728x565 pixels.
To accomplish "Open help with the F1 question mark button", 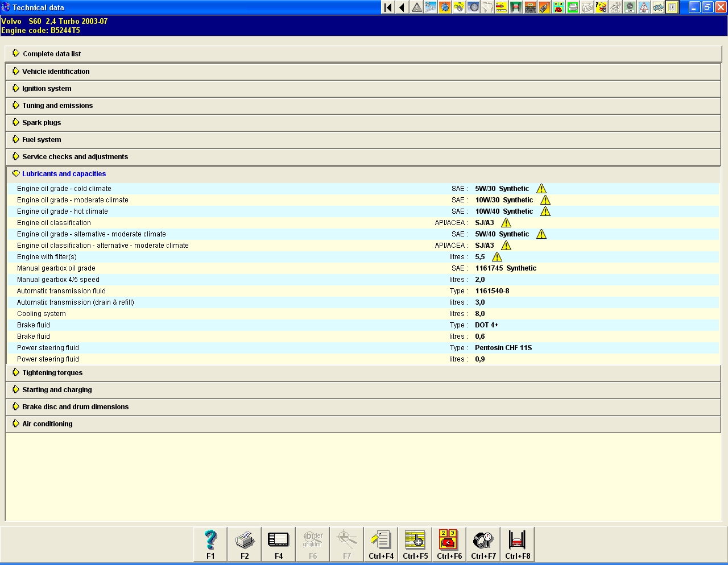I will pos(210,544).
